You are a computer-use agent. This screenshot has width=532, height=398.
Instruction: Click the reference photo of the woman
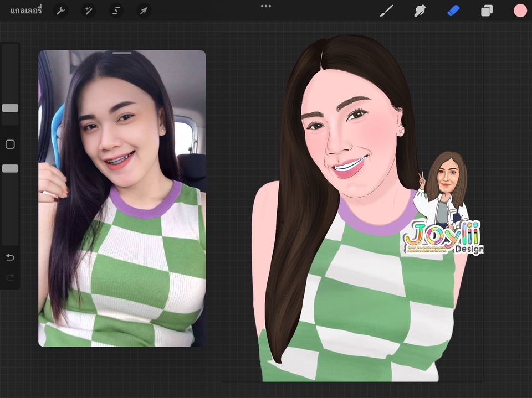click(122, 199)
